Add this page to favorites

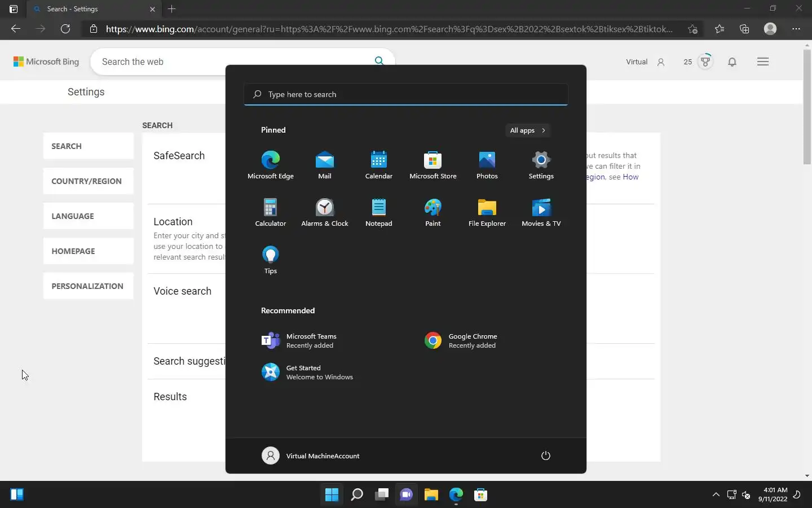coord(693,29)
